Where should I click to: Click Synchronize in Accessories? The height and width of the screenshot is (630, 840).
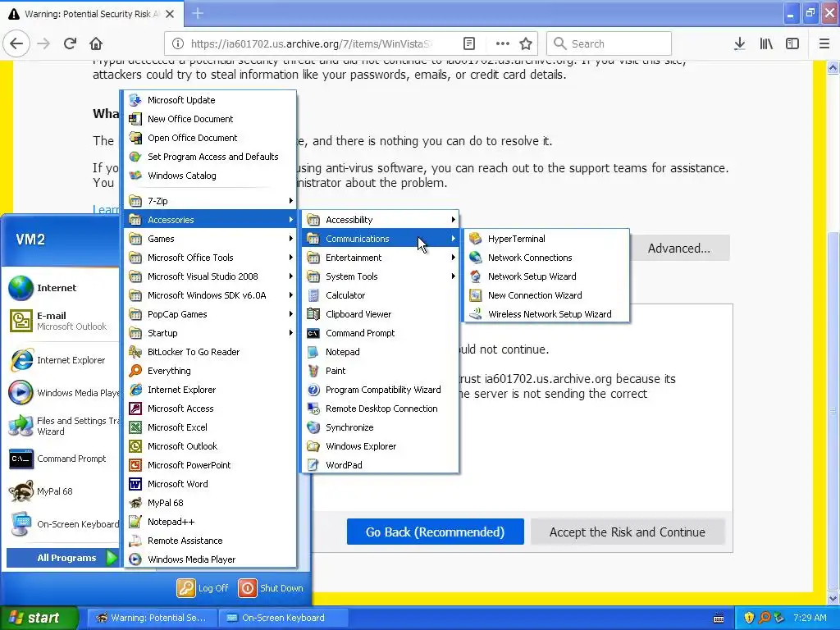pos(381,427)
